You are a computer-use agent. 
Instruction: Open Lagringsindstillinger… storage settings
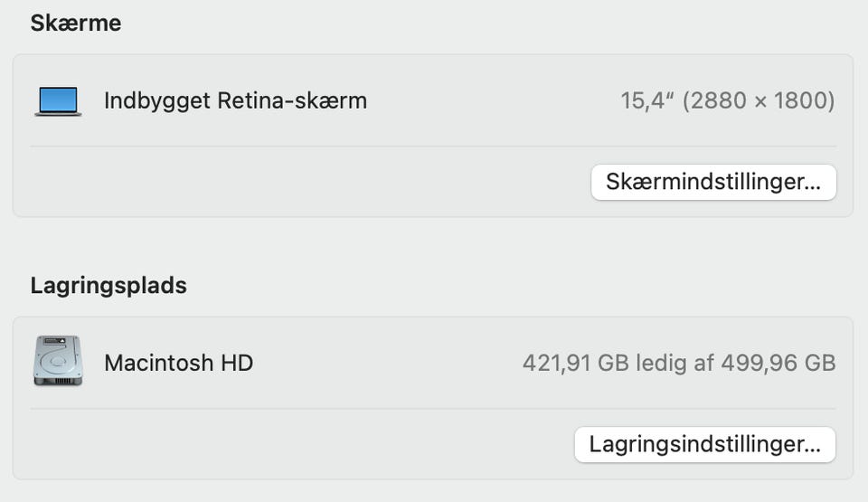point(704,444)
